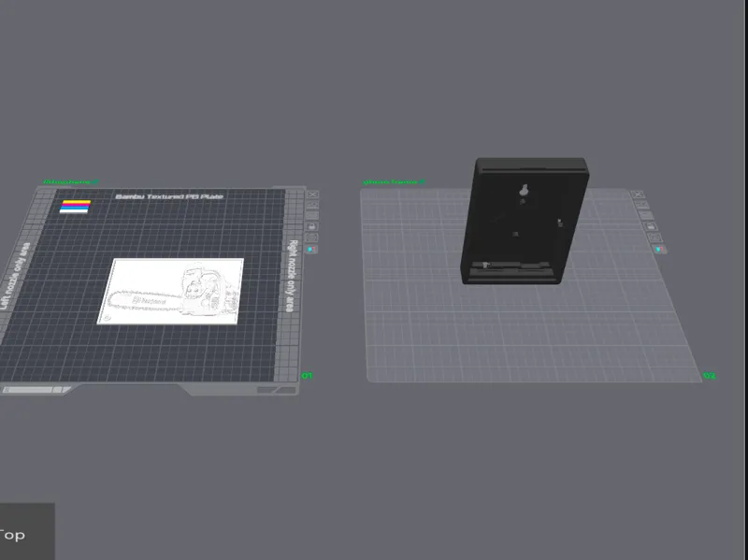Open filament mapping icon on plate 02
Image resolution: width=748 pixels, height=560 pixels.
point(660,249)
